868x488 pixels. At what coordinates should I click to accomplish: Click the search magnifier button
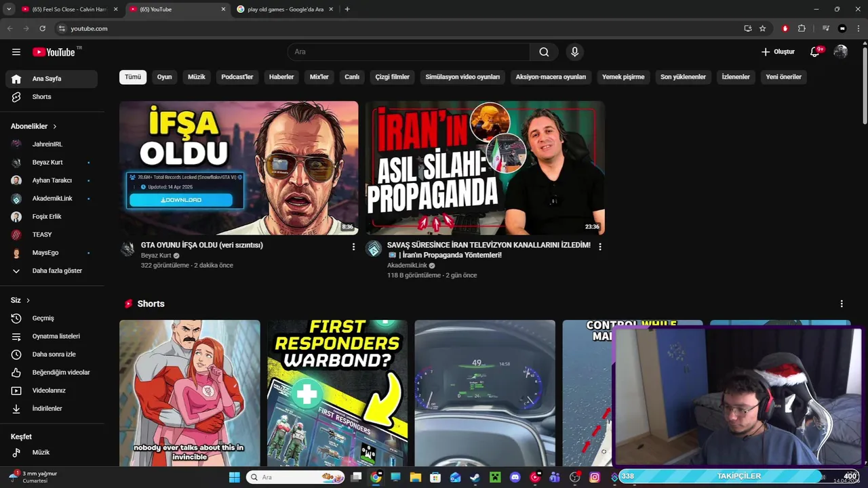pos(544,52)
